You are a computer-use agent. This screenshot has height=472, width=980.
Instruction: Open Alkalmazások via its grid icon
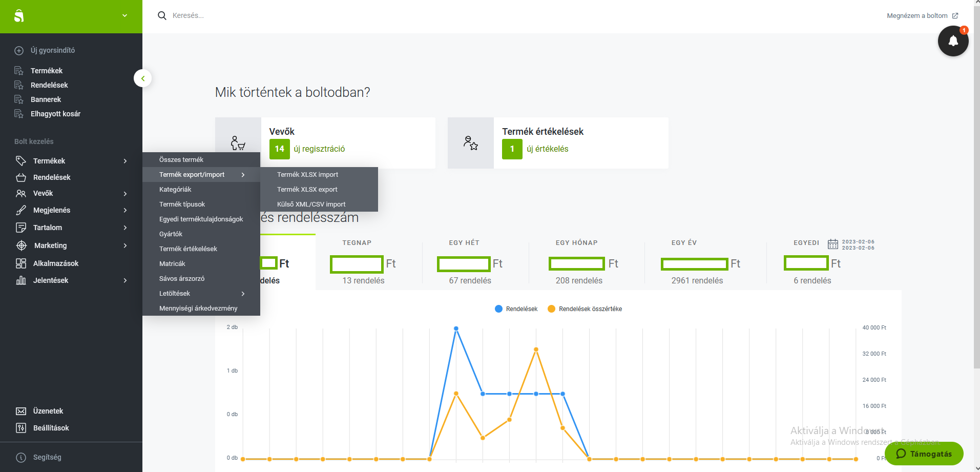(21, 263)
